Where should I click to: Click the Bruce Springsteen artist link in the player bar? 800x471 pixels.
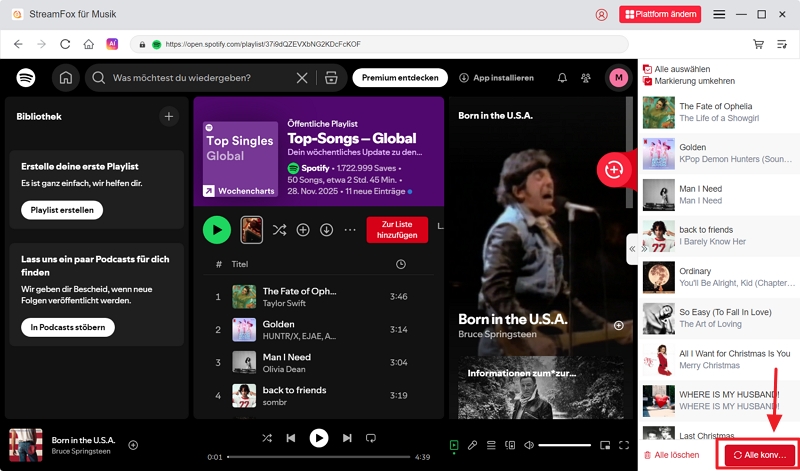pyautogui.click(x=81, y=451)
